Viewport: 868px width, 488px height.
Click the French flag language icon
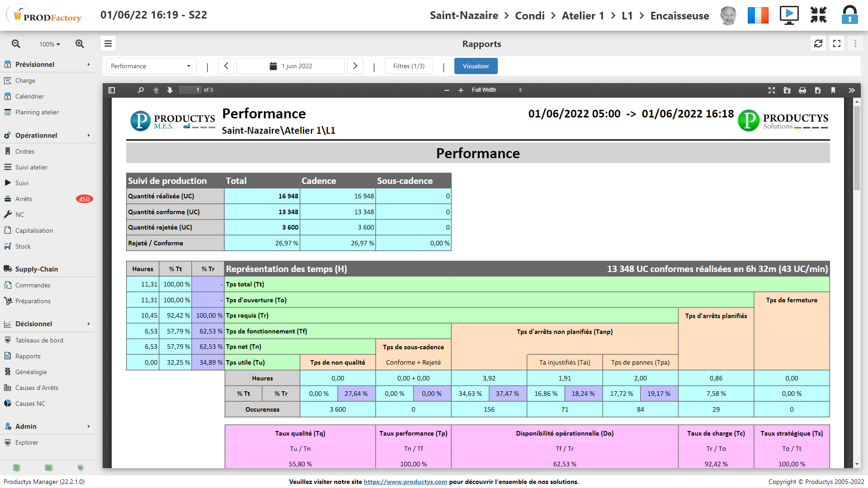(x=758, y=15)
